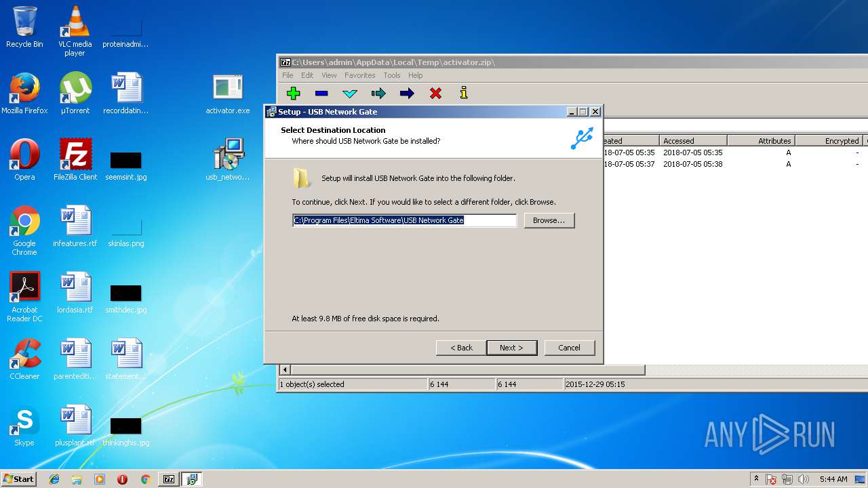Open the Favorites menu in 7-Zip

pos(359,75)
